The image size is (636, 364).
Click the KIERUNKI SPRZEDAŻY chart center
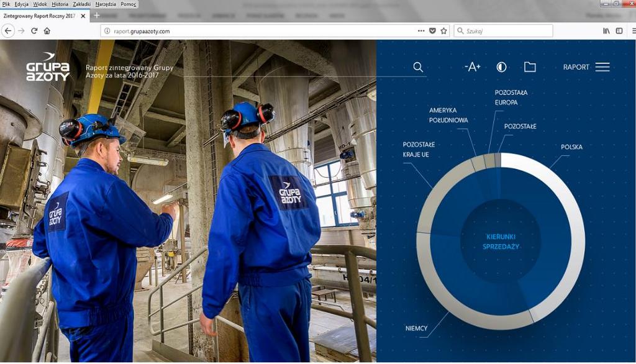[501, 242]
